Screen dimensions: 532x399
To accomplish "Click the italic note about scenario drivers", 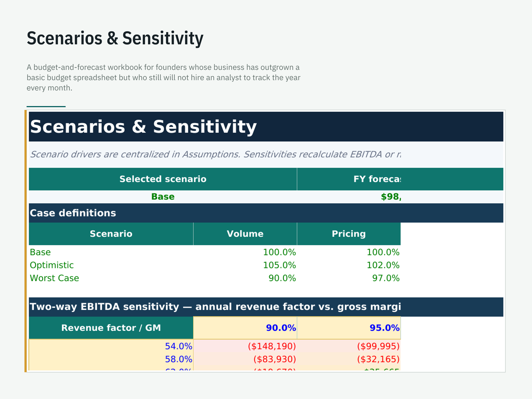I will point(215,154).
